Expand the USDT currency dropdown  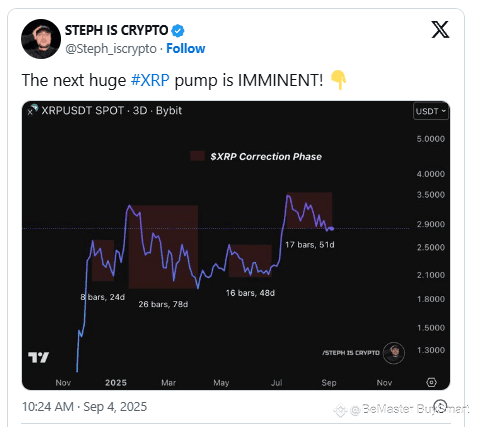(x=431, y=111)
